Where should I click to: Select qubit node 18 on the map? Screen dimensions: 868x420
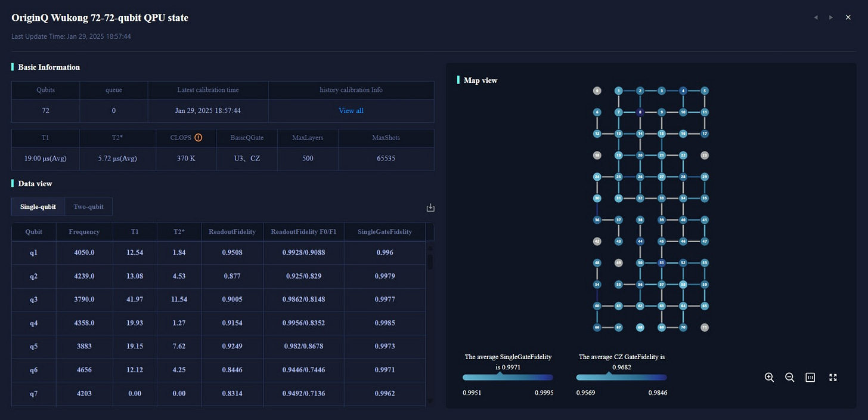[x=597, y=155]
